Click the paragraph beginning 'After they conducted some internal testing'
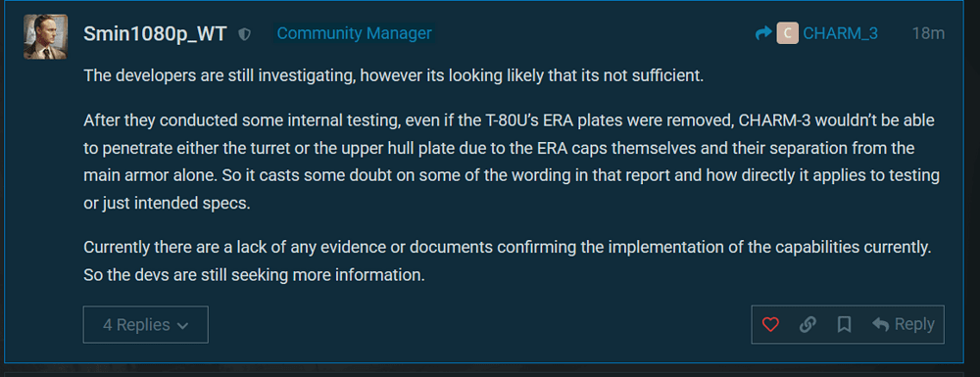This screenshot has width=980, height=377. [512, 162]
